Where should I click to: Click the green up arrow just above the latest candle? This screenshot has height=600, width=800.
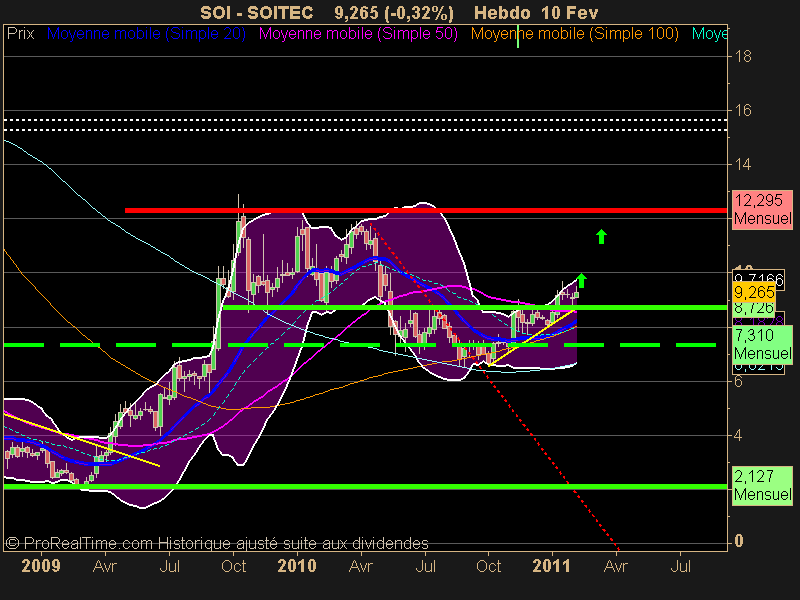[582, 281]
